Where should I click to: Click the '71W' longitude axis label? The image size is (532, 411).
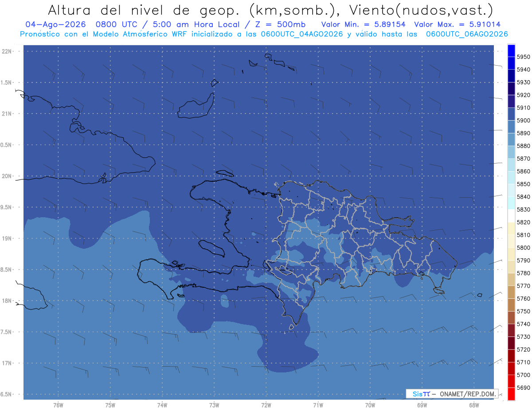pyautogui.click(x=318, y=405)
